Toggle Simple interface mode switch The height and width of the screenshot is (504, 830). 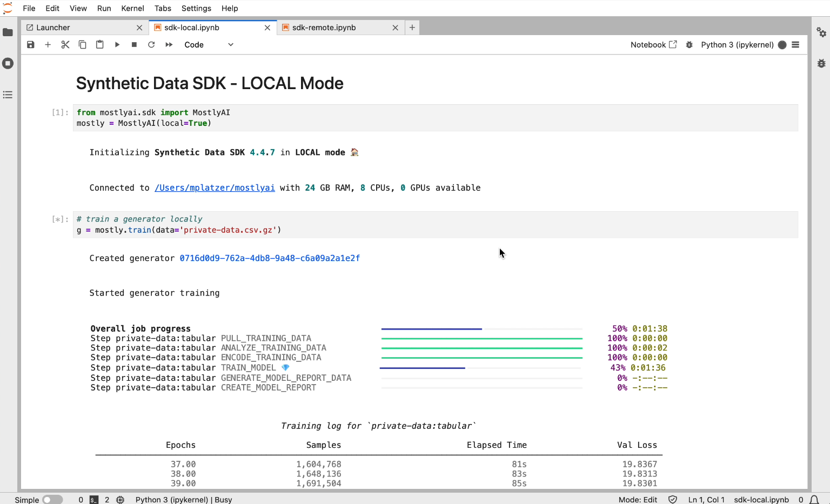click(x=52, y=500)
